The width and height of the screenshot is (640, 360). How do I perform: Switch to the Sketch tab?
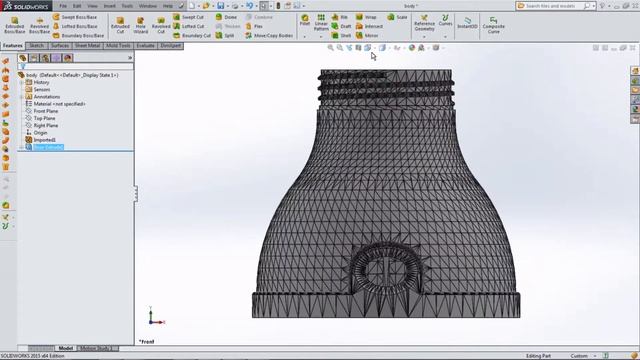[36, 46]
